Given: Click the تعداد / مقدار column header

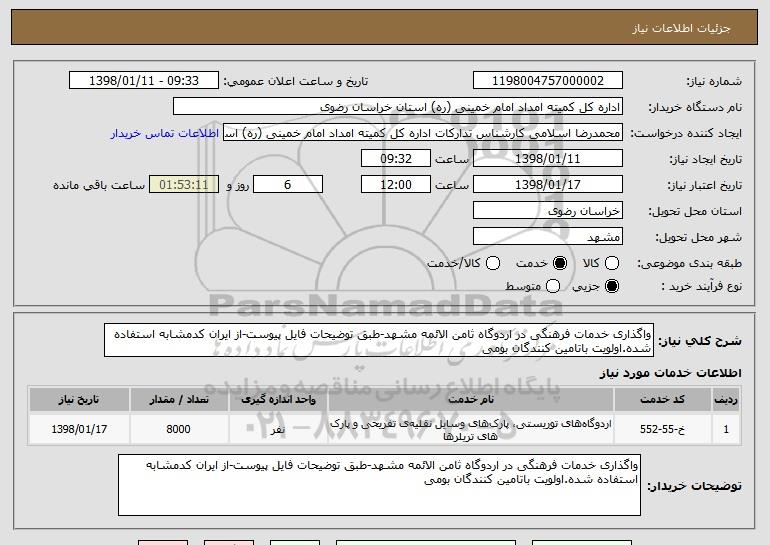Looking at the screenshot, I should tap(179, 400).
